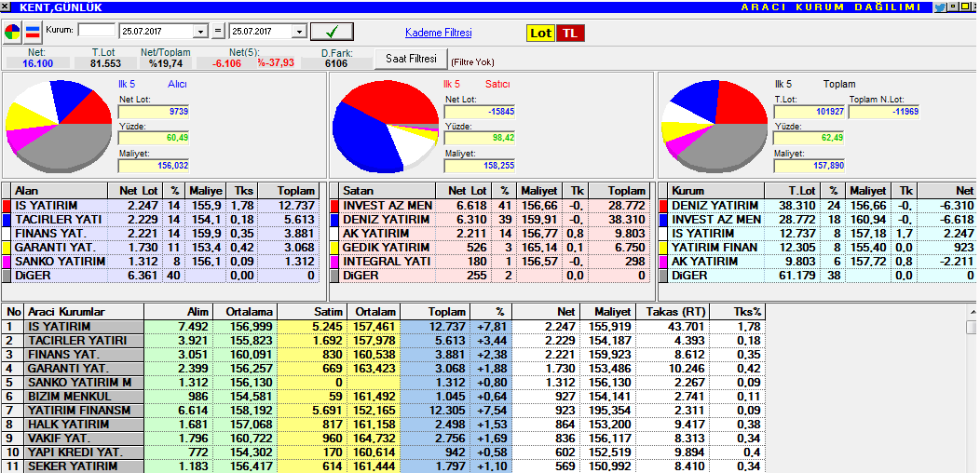Confirm dates with the green checkmark button
980x473 pixels.
(x=332, y=32)
